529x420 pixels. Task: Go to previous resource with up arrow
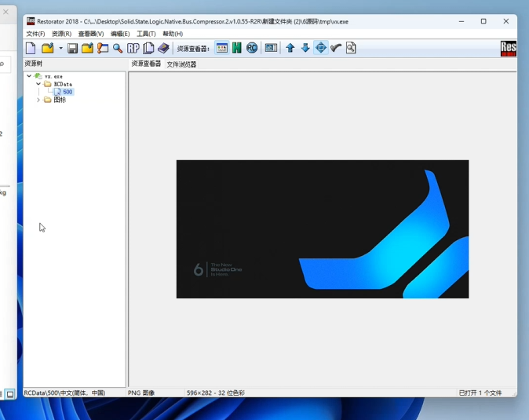click(290, 48)
